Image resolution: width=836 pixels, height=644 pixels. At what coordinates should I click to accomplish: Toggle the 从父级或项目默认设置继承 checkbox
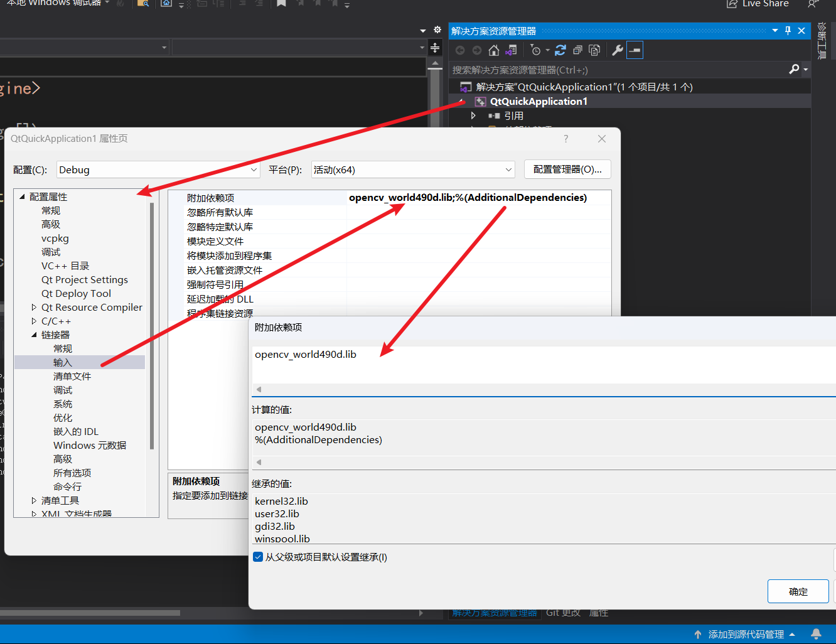(x=258, y=557)
